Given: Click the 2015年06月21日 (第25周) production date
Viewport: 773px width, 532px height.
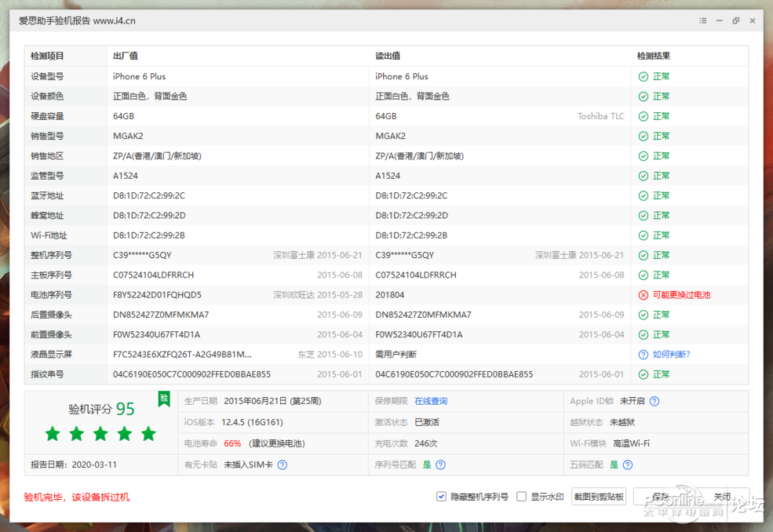Looking at the screenshot, I should 272,401.
